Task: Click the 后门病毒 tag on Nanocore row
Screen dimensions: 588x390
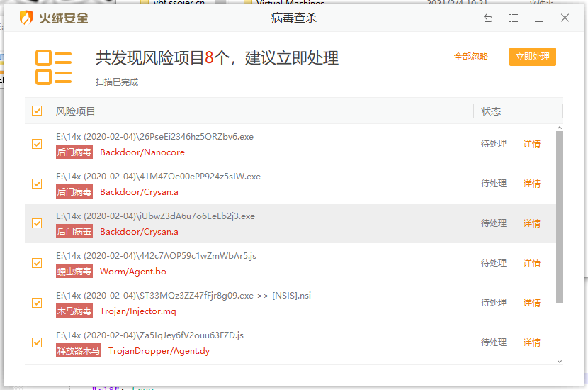Action: tap(74, 152)
